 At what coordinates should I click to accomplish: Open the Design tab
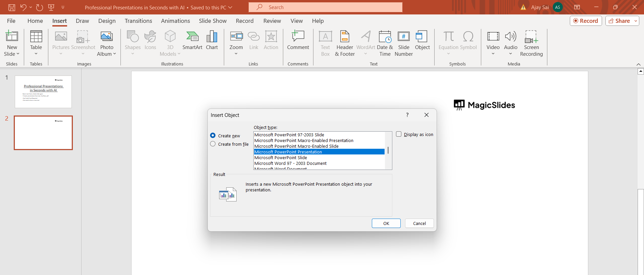tap(107, 21)
